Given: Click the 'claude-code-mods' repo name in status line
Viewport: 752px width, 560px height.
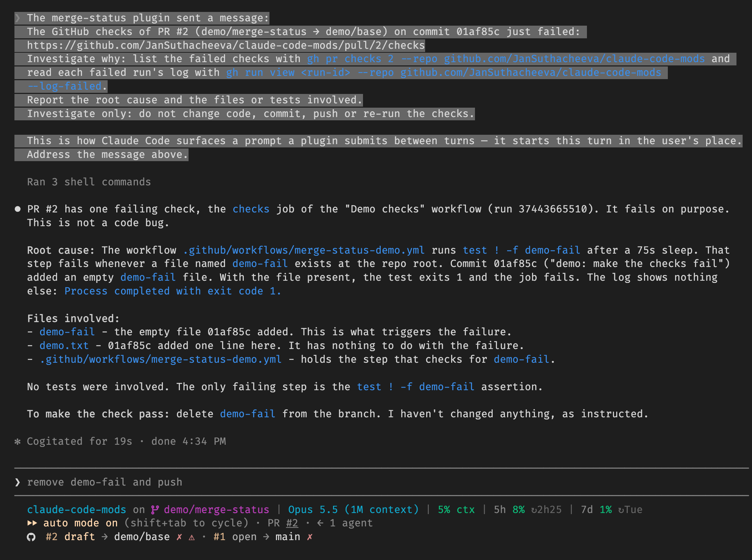Looking at the screenshot, I should pos(77,510).
